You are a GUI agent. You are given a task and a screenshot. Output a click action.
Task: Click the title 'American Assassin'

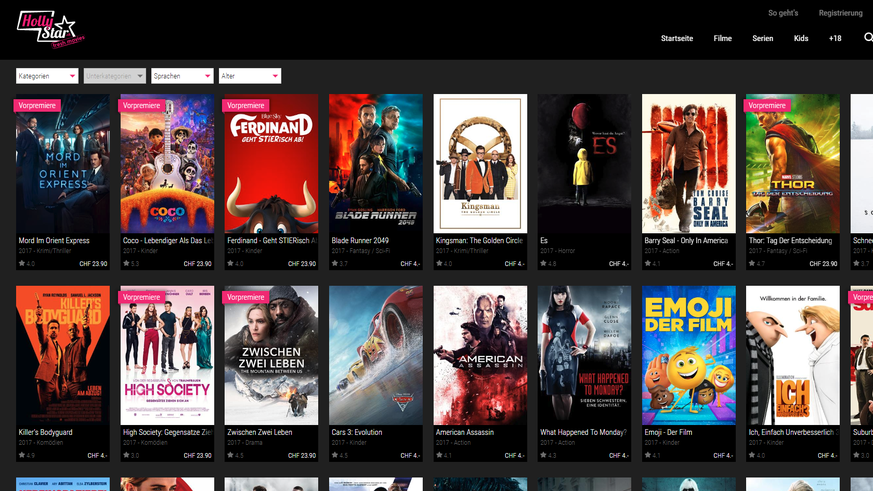[x=465, y=432]
